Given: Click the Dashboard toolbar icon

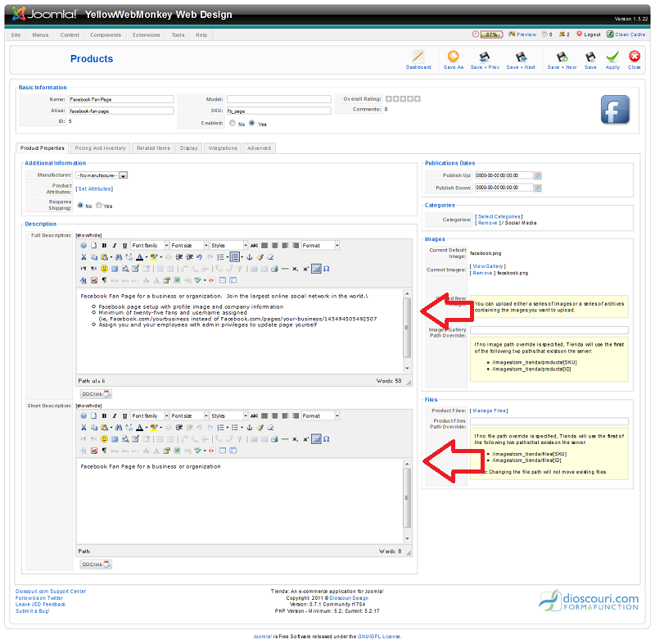Looking at the screenshot, I should (x=418, y=58).
